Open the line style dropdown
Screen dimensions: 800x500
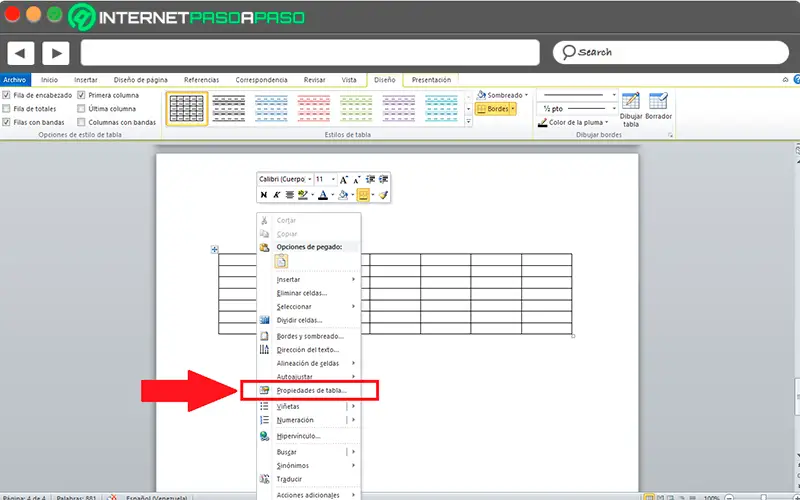[614, 95]
